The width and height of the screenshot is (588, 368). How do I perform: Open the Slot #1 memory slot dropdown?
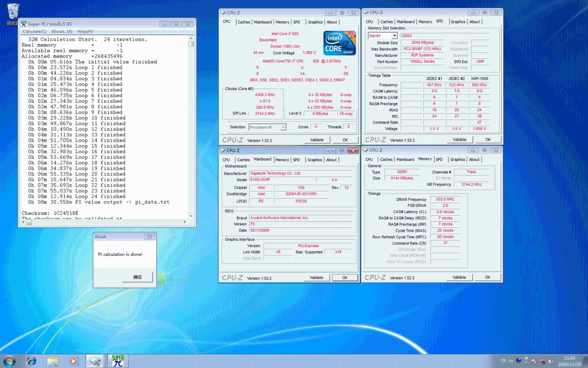tap(394, 36)
